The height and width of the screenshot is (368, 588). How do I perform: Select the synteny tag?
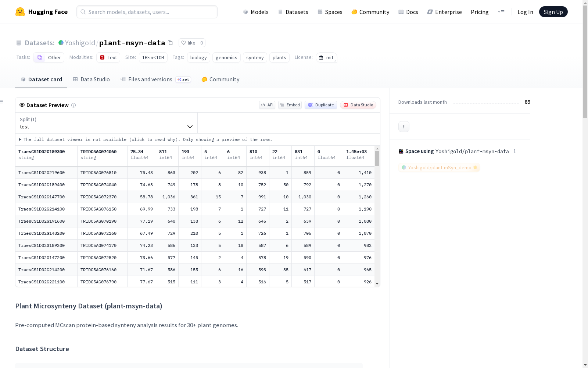coord(255,57)
